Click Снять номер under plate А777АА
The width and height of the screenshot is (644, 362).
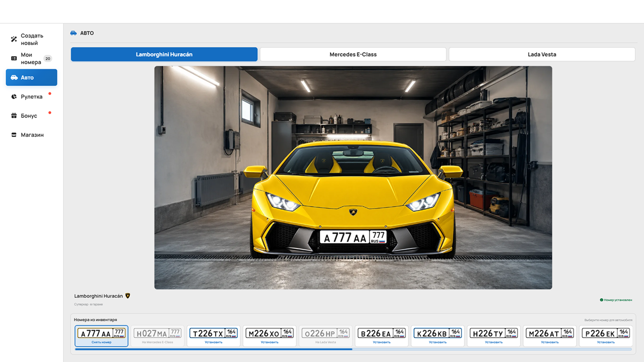[102, 342]
